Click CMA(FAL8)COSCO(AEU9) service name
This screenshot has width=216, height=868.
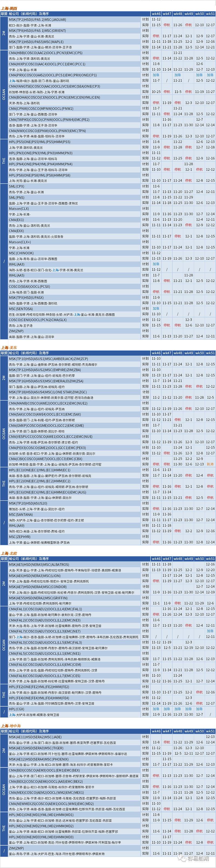click(45, 675)
